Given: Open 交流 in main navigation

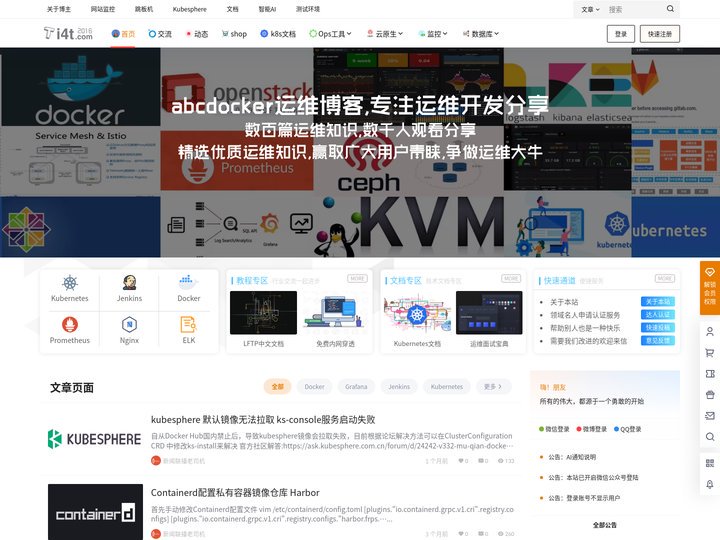Looking at the screenshot, I should [x=160, y=34].
